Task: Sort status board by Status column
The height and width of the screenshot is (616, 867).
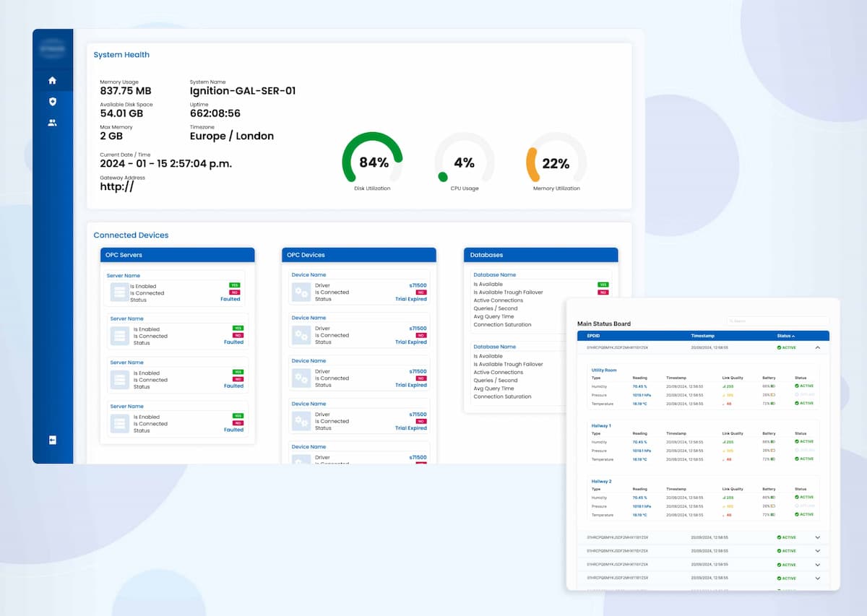Action: [785, 336]
